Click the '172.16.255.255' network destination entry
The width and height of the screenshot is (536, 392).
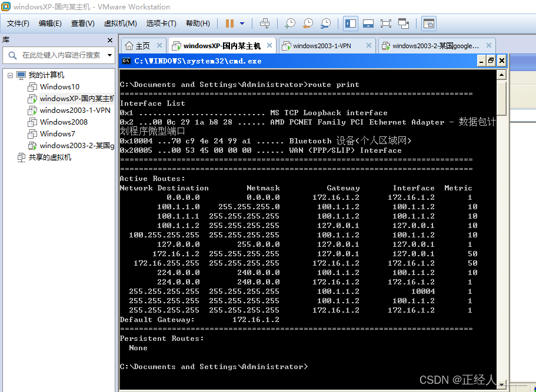click(167, 263)
